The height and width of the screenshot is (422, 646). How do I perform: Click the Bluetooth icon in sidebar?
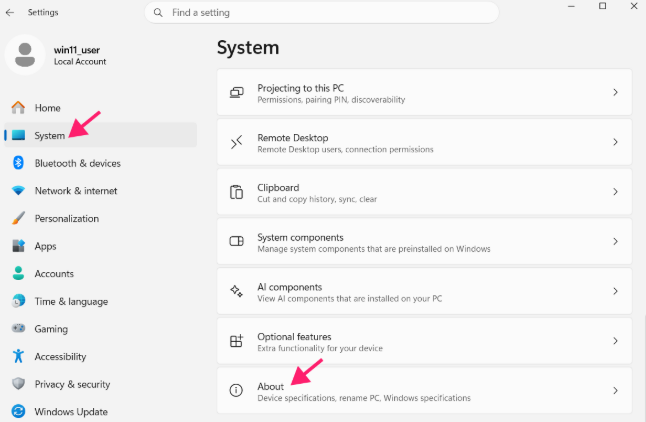click(x=18, y=163)
